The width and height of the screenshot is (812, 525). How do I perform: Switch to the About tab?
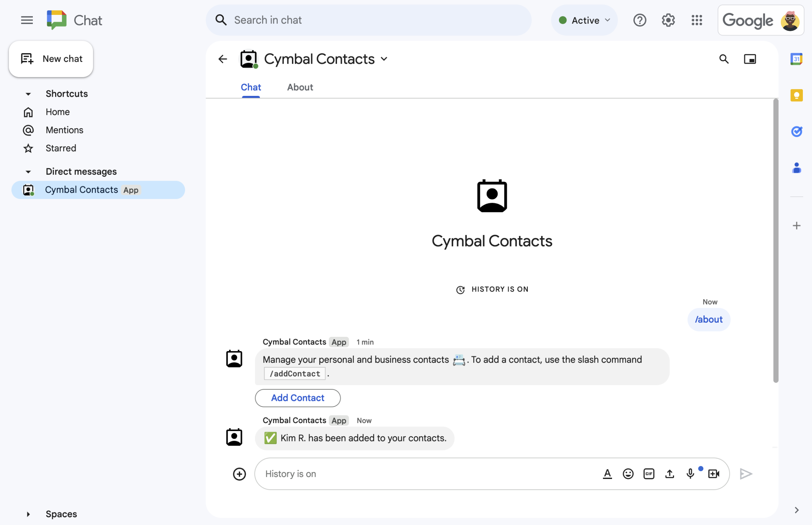pyautogui.click(x=299, y=87)
